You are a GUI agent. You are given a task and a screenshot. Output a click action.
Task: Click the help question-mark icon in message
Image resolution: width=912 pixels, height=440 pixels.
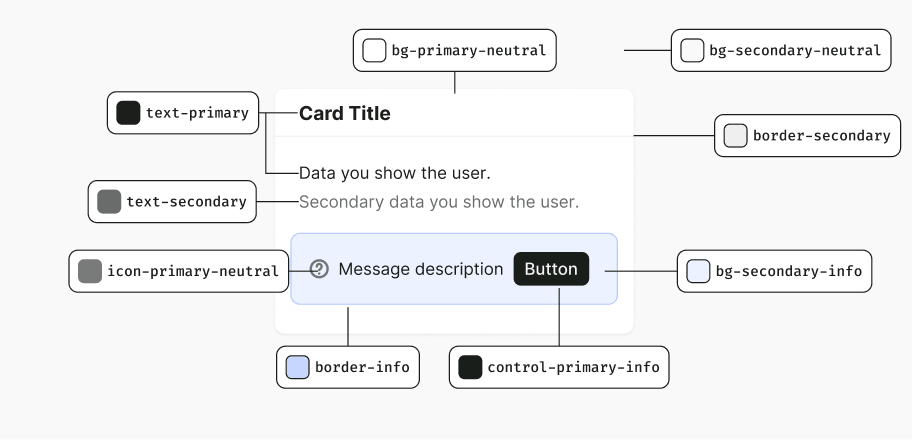319,269
